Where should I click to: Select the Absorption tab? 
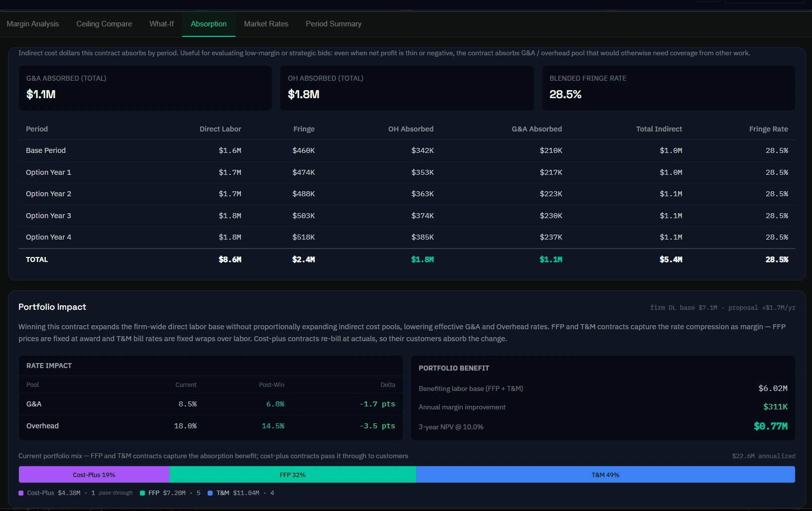[209, 24]
